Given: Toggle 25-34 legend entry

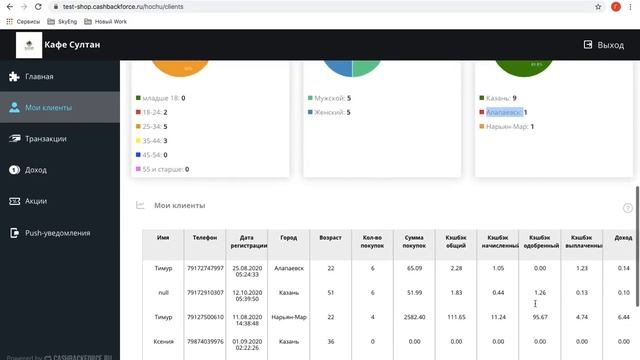Looking at the screenshot, I should pyautogui.click(x=151, y=127).
